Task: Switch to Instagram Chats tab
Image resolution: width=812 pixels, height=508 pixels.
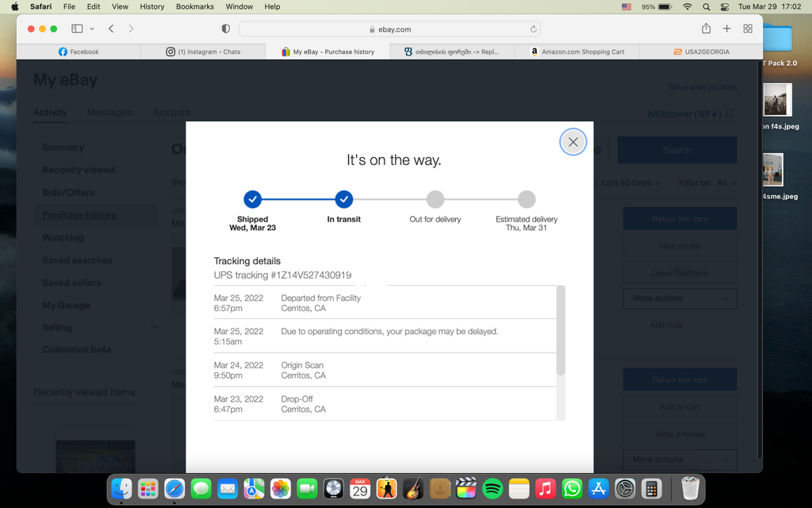Action: tap(203, 52)
